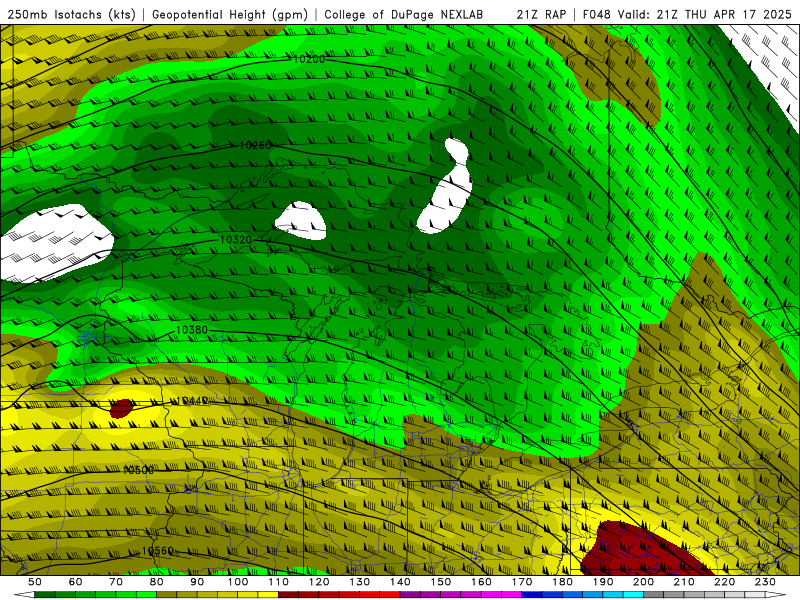Click the 160 value on the color scale
The height and width of the screenshot is (600, 800).
point(482,582)
